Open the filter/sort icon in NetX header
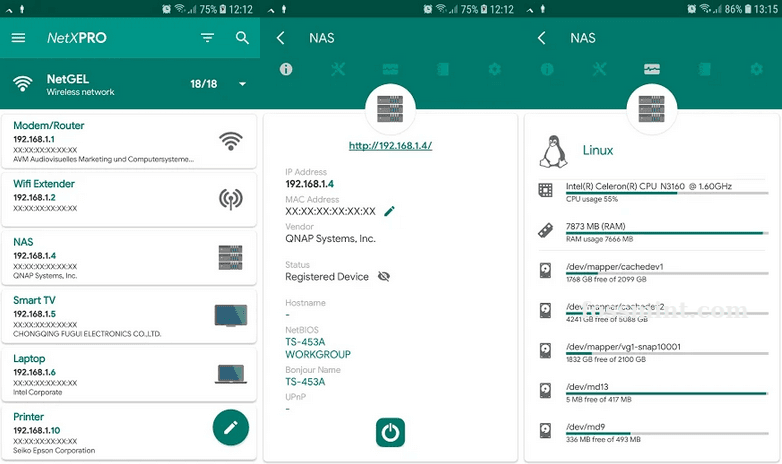782x464 pixels. pos(207,38)
